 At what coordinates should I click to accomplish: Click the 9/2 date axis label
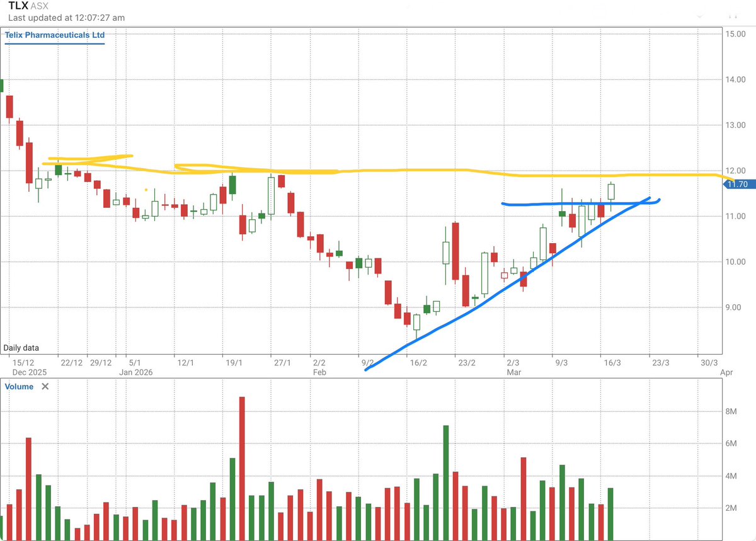coord(367,363)
